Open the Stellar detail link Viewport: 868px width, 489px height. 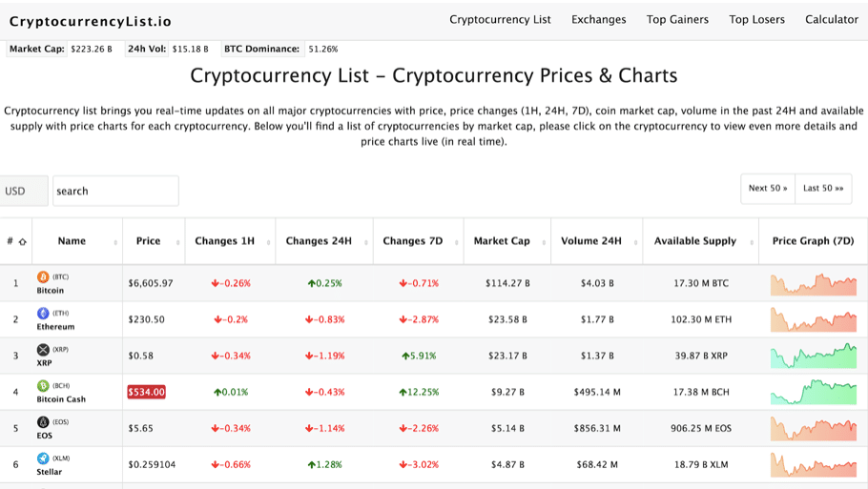pos(50,472)
